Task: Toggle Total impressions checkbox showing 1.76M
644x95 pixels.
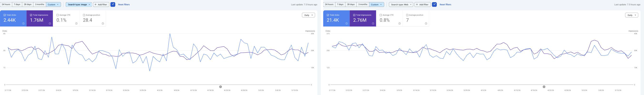Action: (x=31, y=15)
